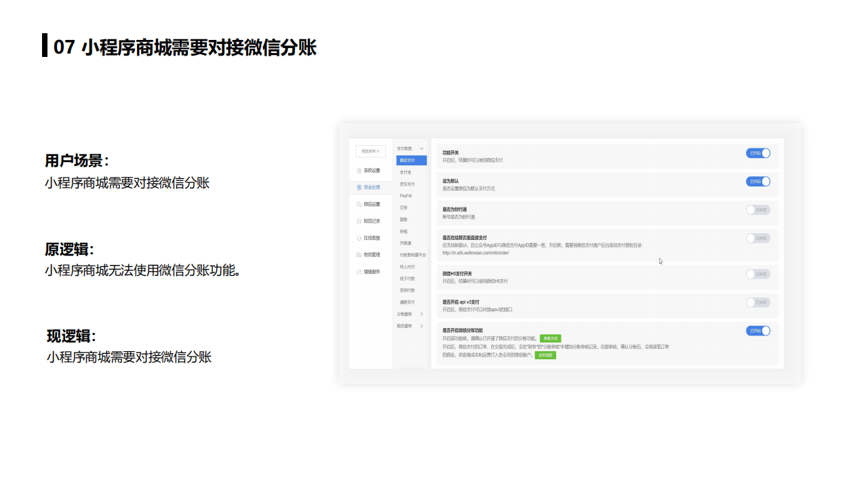Select 线下付款 in payment list

point(407,279)
